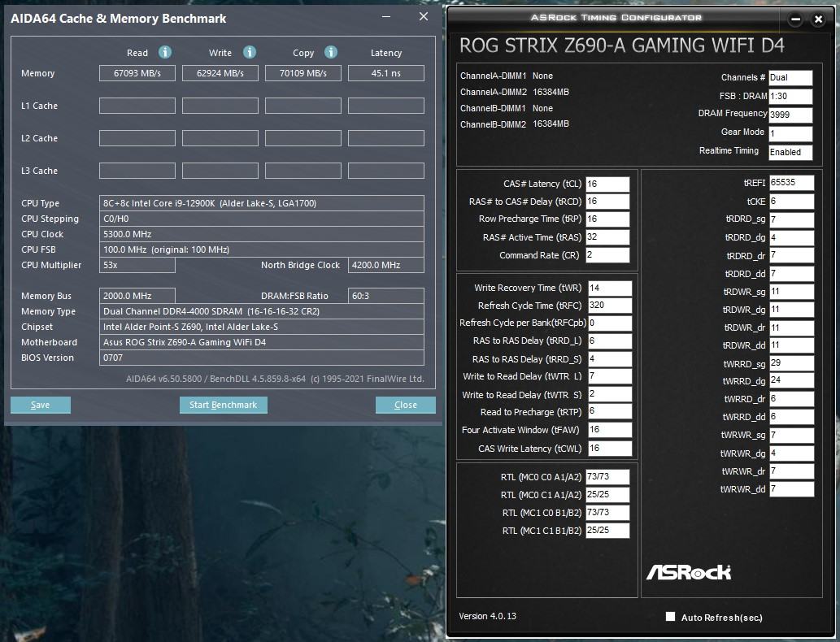Image resolution: width=840 pixels, height=642 pixels.
Task: Click the tRFCpb field showing 0
Action: pyautogui.click(x=610, y=323)
